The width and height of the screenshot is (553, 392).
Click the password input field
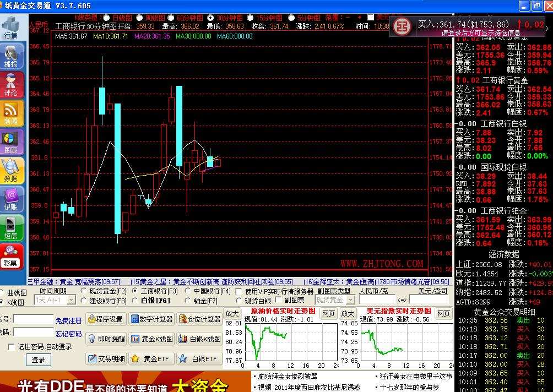33,332
